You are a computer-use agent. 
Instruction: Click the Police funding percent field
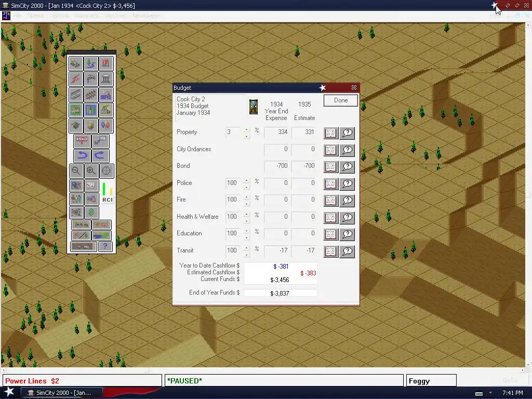pyautogui.click(x=234, y=183)
